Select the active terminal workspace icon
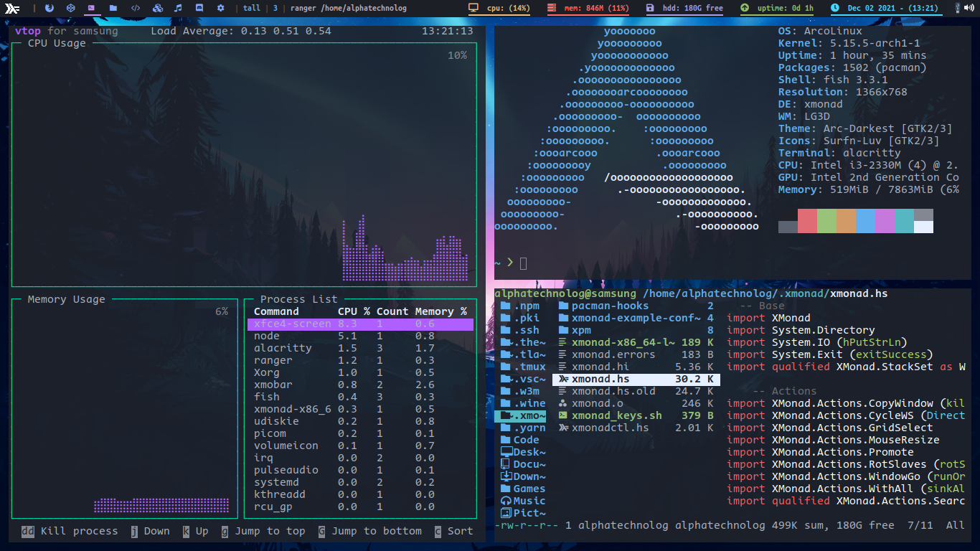 (91, 8)
